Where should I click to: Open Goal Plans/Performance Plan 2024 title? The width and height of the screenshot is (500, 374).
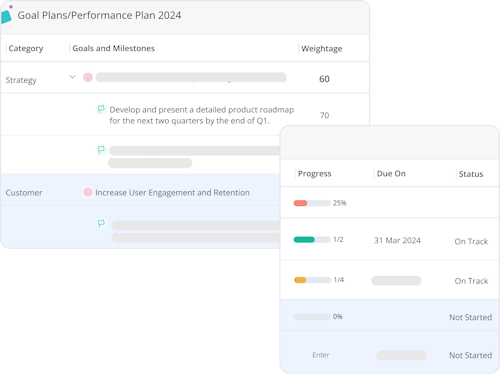pyautogui.click(x=99, y=15)
